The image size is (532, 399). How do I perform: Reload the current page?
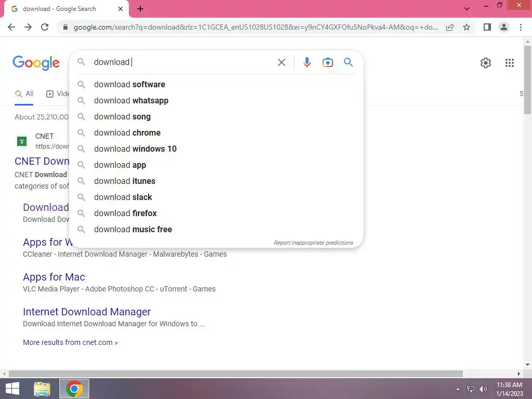45,27
